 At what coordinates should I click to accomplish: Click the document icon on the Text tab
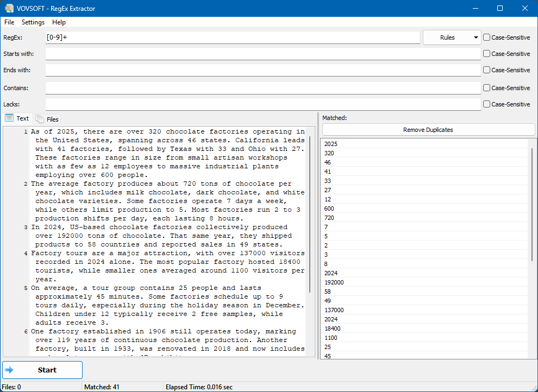(x=9, y=118)
